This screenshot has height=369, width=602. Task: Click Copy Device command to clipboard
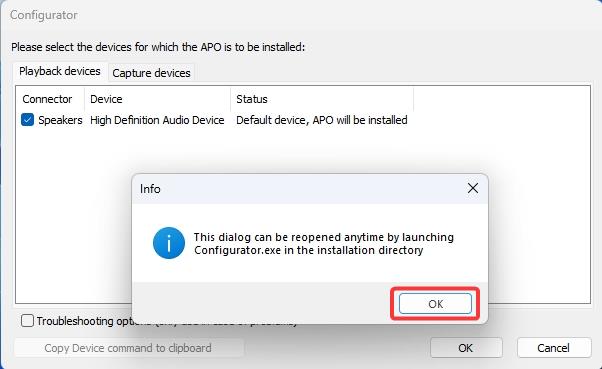click(129, 348)
